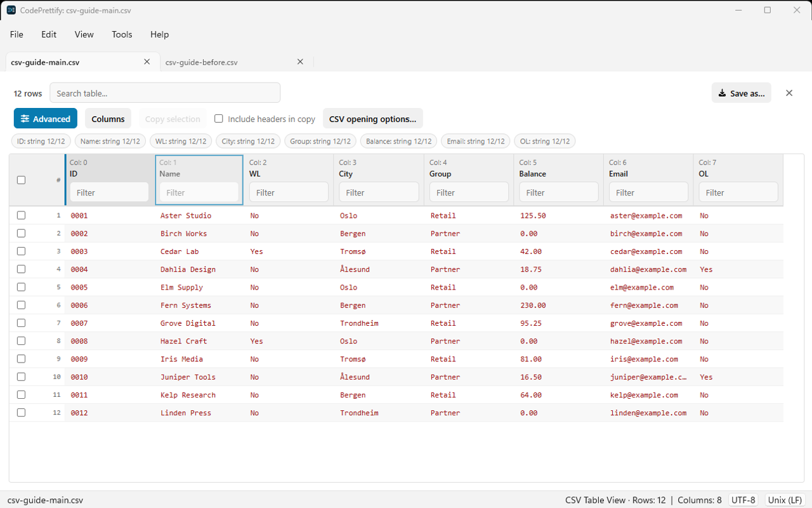Close the CSV table view panel
The image size is (812, 508).
point(789,93)
